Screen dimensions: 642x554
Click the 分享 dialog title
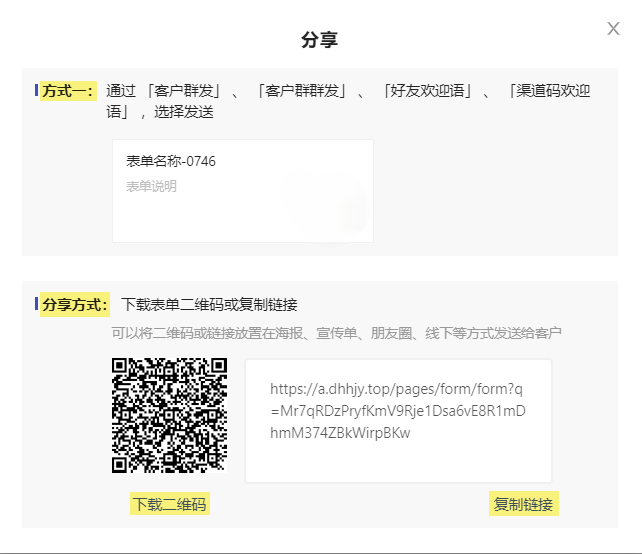click(x=319, y=40)
